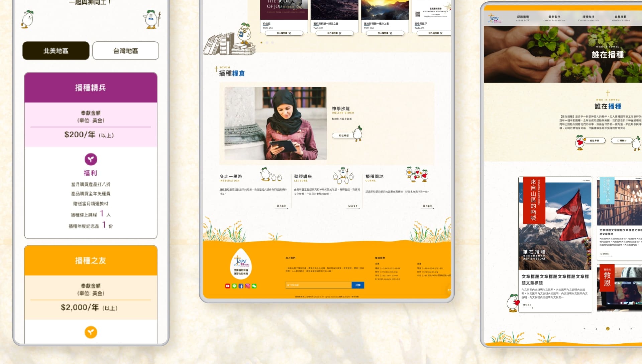642x364 pixels.
Task: Go to previous page with « arrow
Action: click(584, 329)
